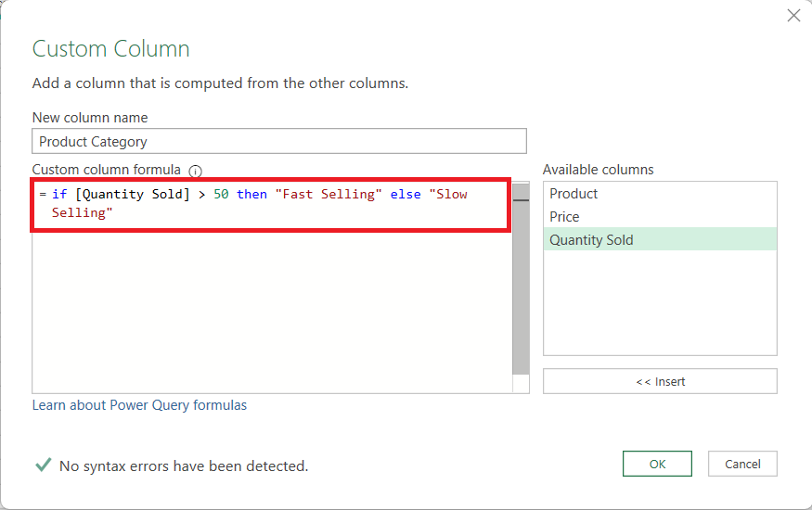Viewport: 812px width, 510px height.
Task: Click the formula info icon
Action: (195, 171)
